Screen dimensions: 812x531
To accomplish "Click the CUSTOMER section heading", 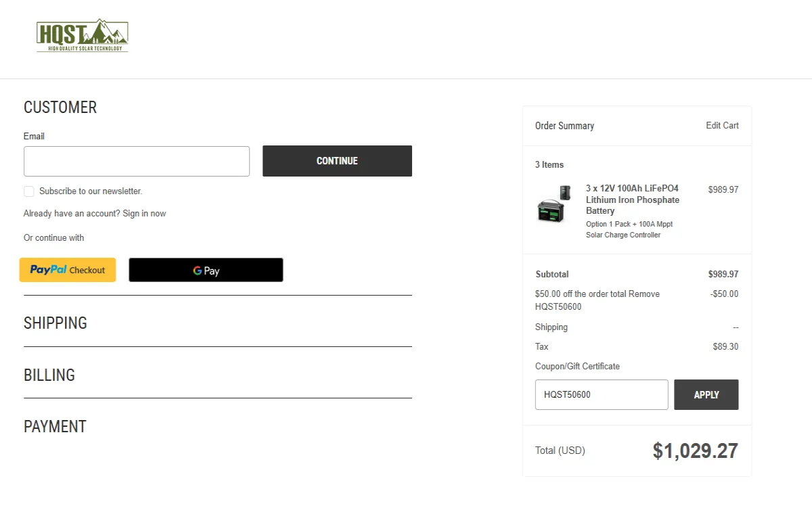I will point(60,107).
